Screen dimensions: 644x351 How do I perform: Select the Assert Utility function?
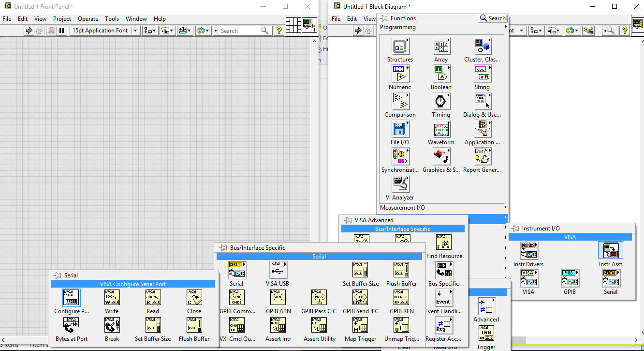click(x=319, y=325)
